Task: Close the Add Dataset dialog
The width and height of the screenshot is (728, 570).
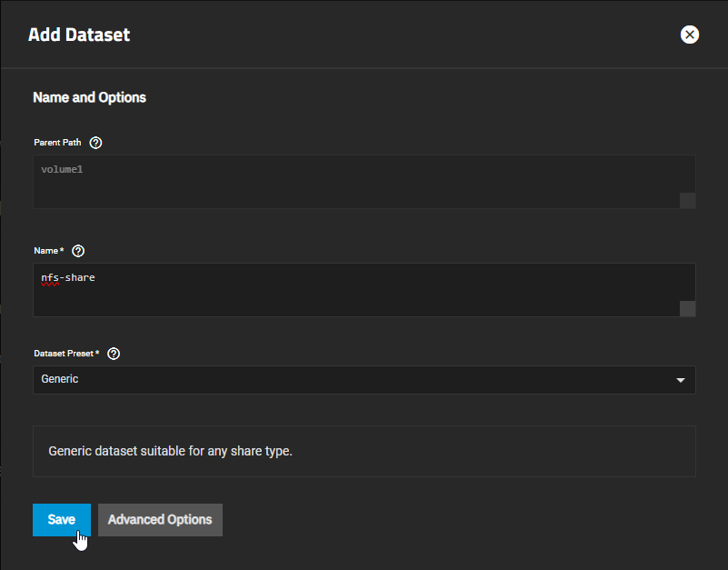Action: [690, 35]
